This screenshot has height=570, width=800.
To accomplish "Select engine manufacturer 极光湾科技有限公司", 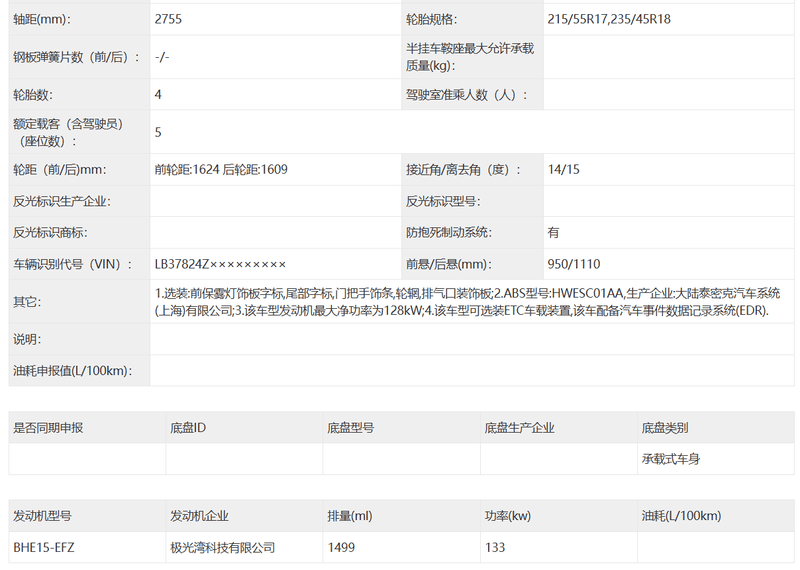I will click(x=222, y=547).
